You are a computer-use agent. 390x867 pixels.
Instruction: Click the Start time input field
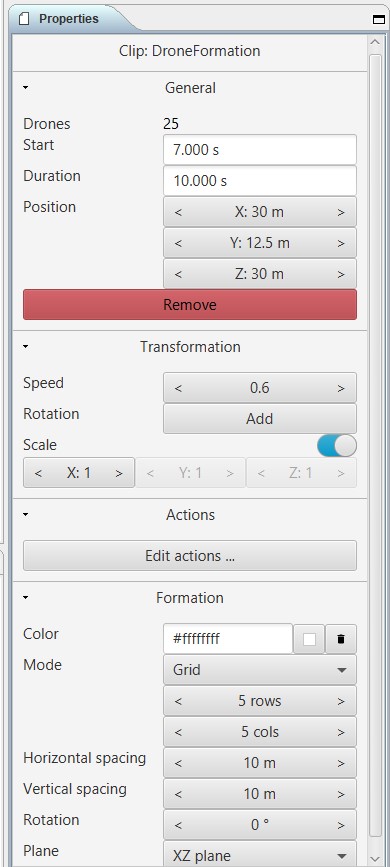coord(260,150)
